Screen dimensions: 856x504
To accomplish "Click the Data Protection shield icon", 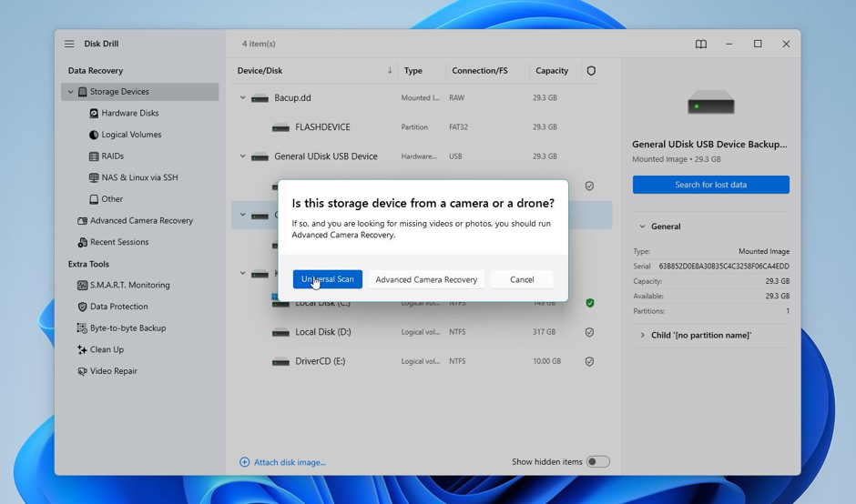I will pos(82,307).
